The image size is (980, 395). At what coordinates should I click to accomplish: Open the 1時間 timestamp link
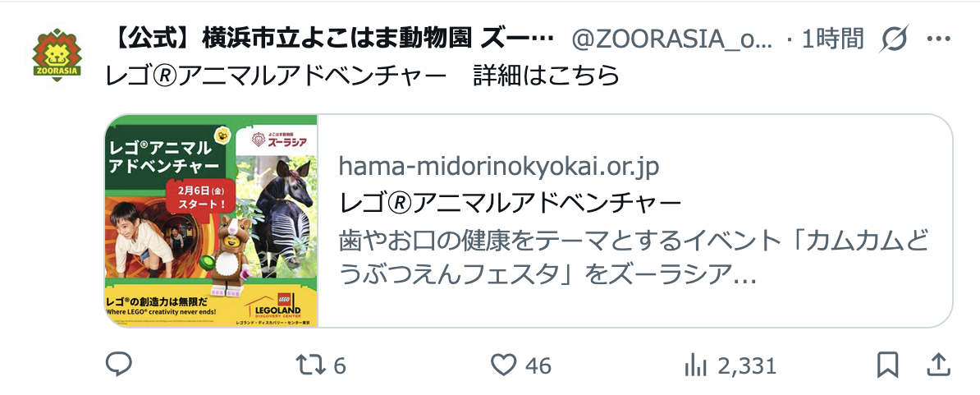[x=832, y=39]
